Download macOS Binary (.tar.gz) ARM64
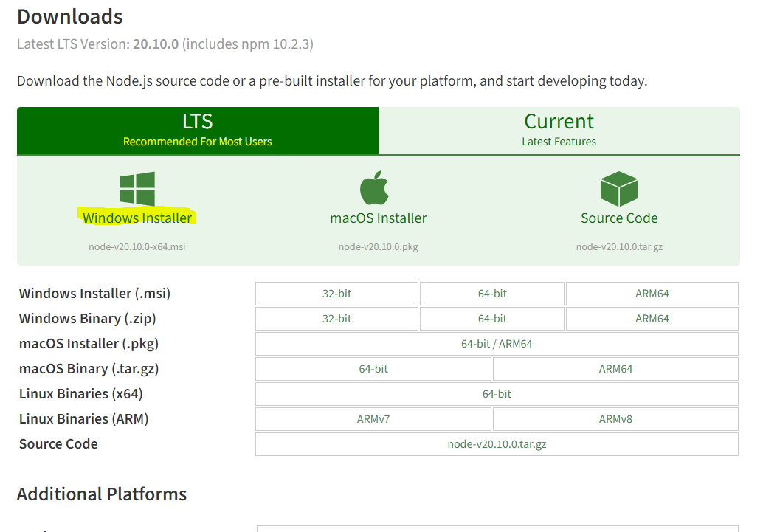The image size is (763, 532). pos(615,369)
